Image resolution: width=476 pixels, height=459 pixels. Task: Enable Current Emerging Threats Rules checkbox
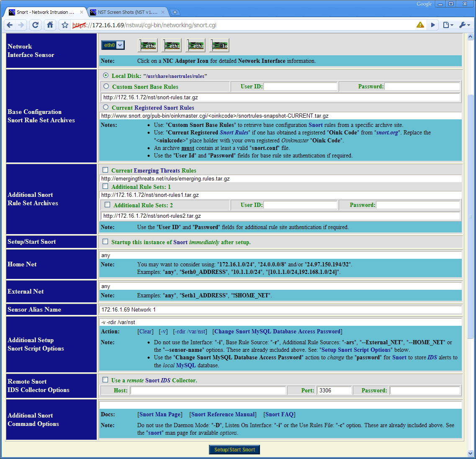coord(105,170)
